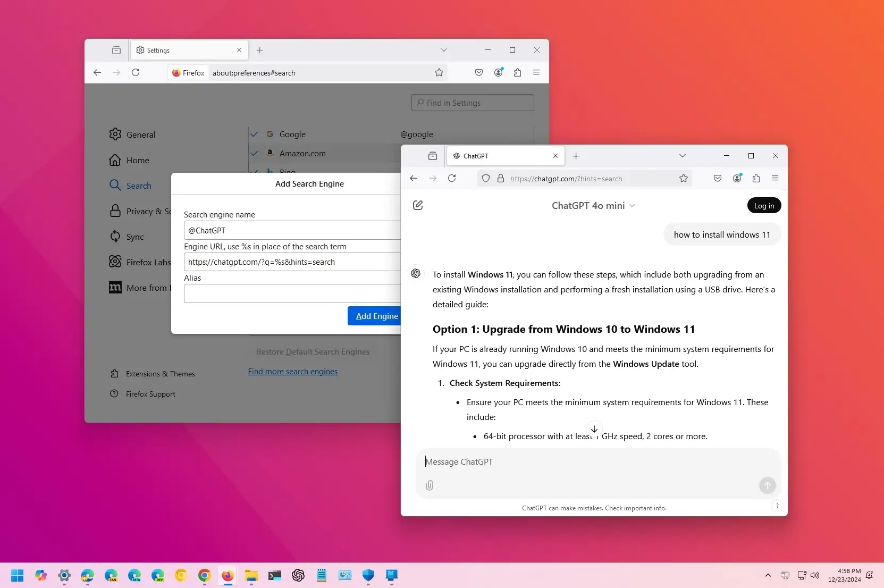Reload the about:preferences page
This screenshot has height=588, width=884.
click(136, 72)
